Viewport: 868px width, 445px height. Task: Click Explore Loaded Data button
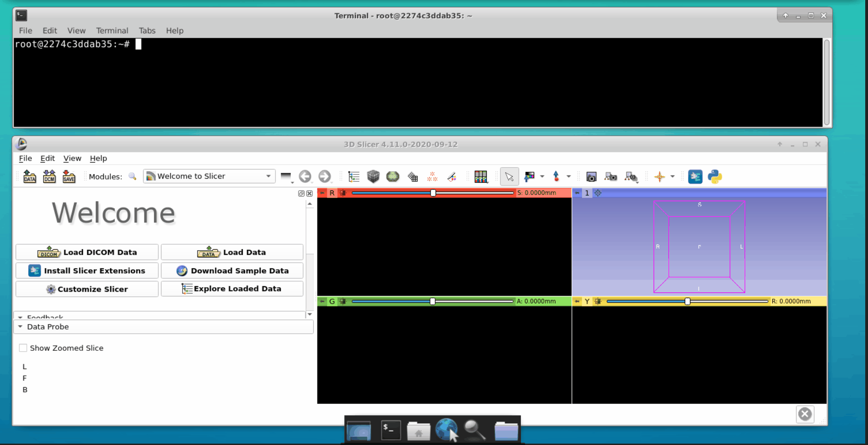232,289
